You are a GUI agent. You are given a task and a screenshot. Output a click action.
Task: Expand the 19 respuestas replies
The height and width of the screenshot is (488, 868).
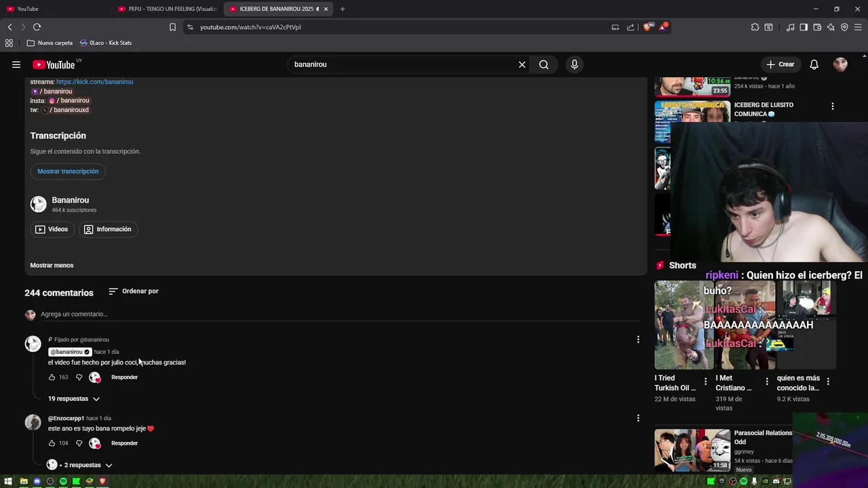[x=74, y=399]
